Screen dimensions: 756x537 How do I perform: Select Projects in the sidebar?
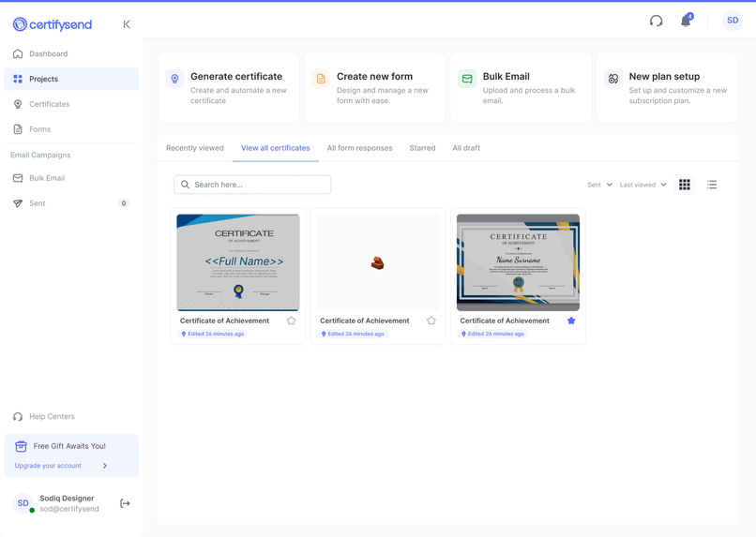(71, 79)
